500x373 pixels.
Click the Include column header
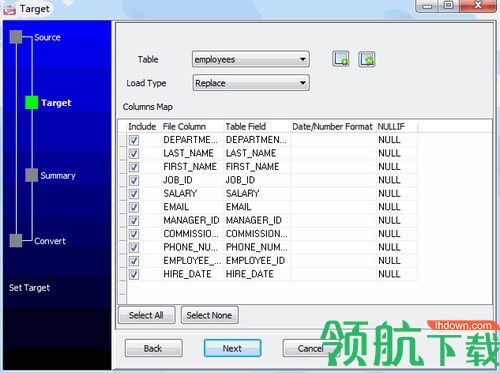(x=142, y=126)
